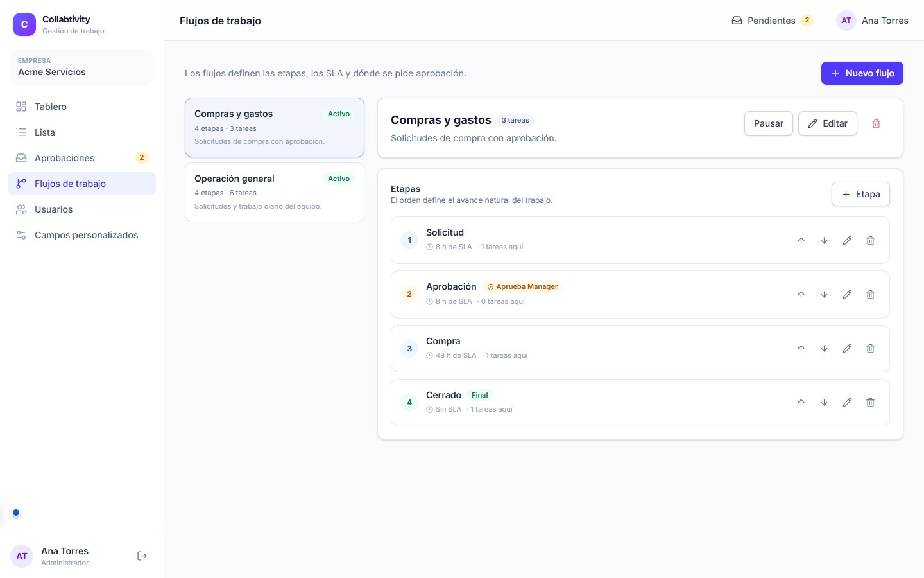Go to Lista view
924x578 pixels.
point(81,132)
